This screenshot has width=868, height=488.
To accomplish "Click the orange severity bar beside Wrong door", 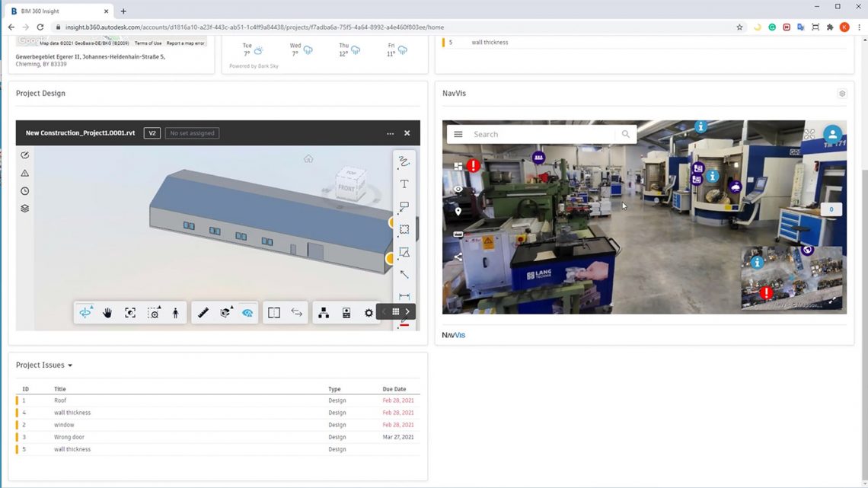I will coord(16,436).
